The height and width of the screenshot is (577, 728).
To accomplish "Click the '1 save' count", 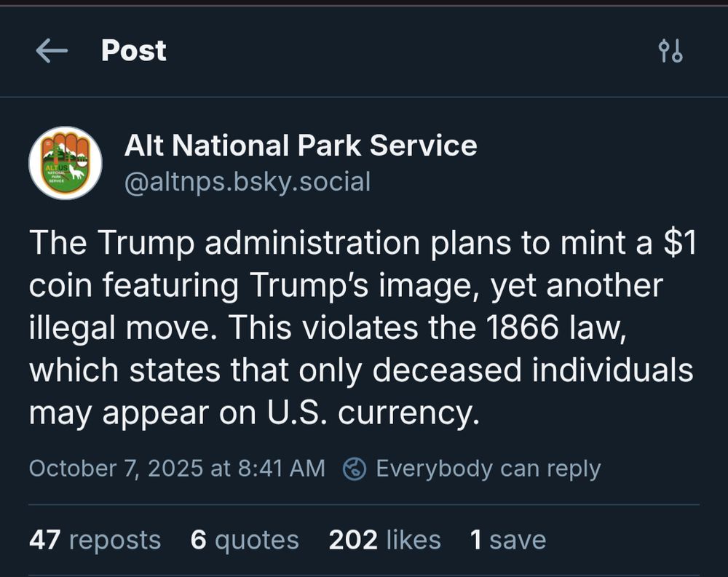I will (x=507, y=540).
